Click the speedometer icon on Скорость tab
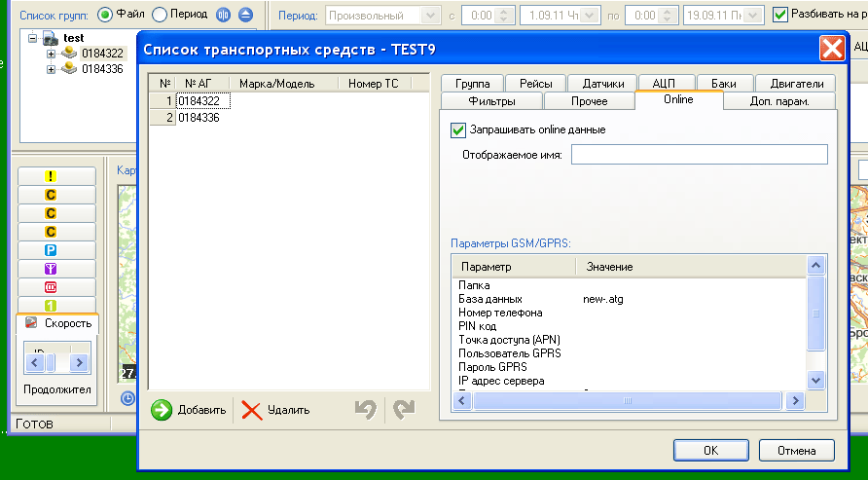The image size is (868, 480). [31, 323]
